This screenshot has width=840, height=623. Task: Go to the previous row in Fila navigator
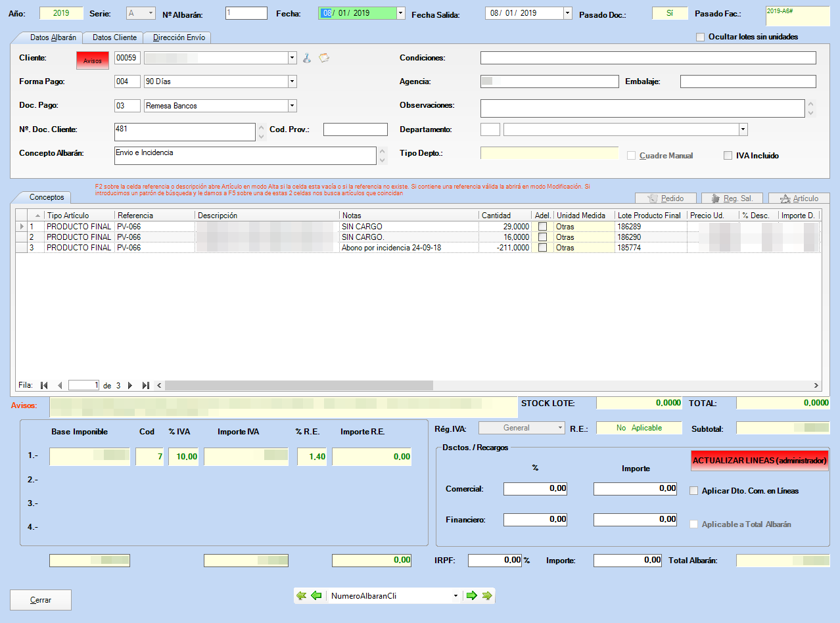60,385
